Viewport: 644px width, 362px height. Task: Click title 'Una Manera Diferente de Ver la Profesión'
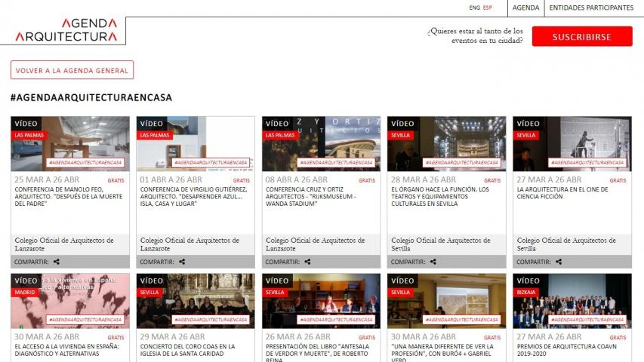[442, 353]
